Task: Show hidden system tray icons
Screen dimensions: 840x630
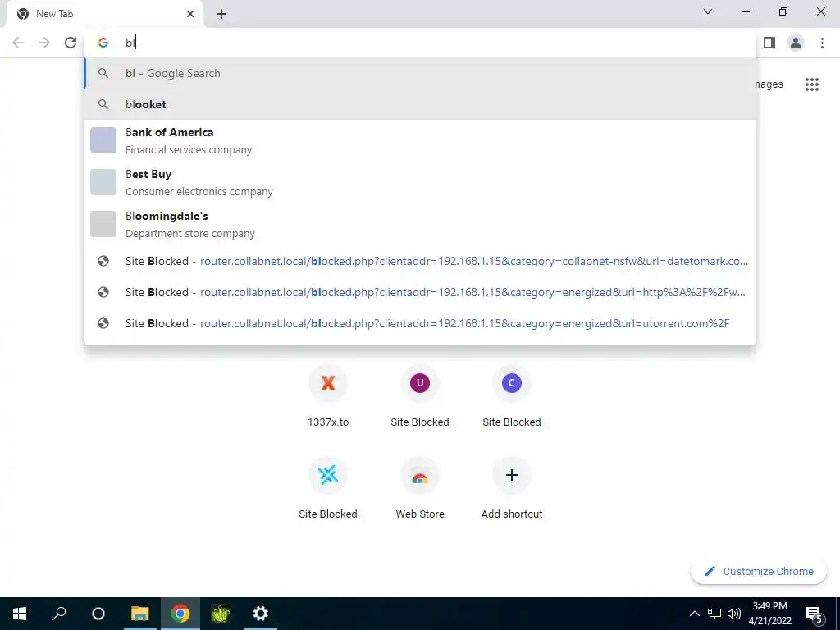Action: [x=694, y=614]
